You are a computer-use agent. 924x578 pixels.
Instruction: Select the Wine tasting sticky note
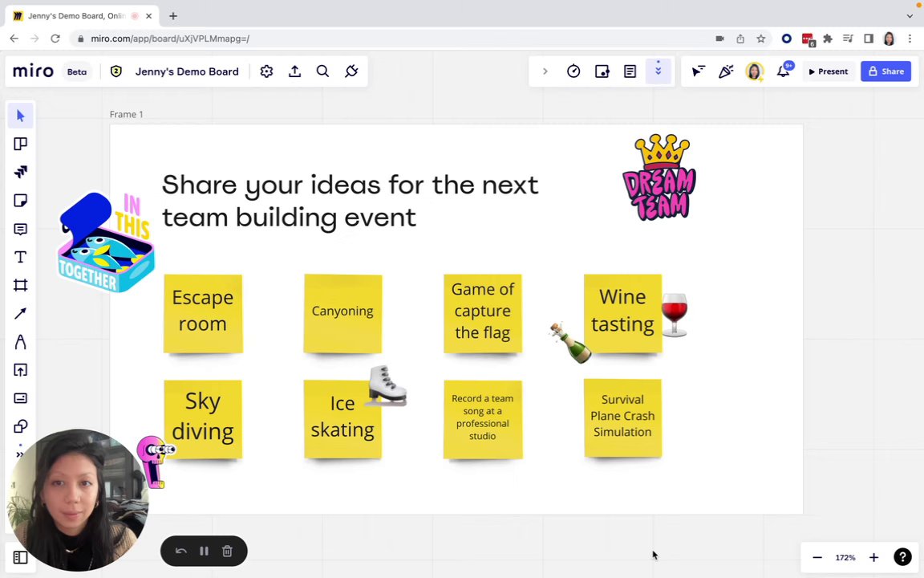(622, 313)
